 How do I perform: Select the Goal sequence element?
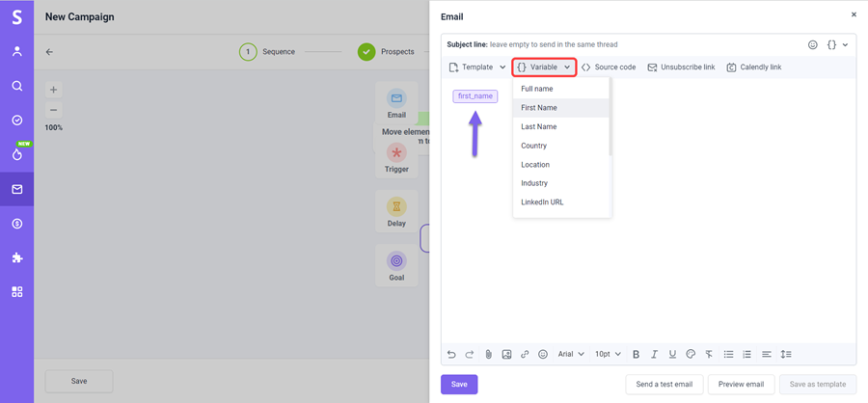[396, 266]
